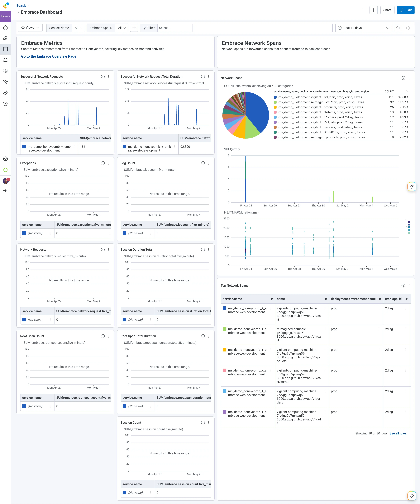Open Embrace App ID All dropdown

pos(122,28)
